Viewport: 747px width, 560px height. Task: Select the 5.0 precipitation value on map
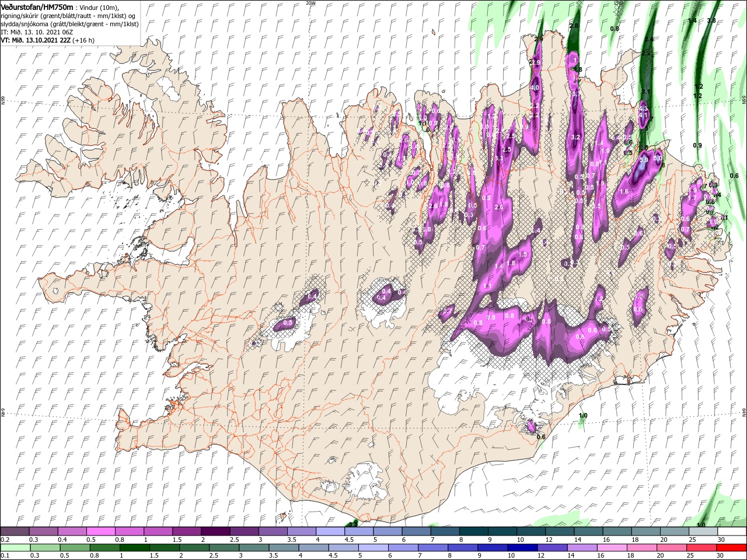(657, 158)
